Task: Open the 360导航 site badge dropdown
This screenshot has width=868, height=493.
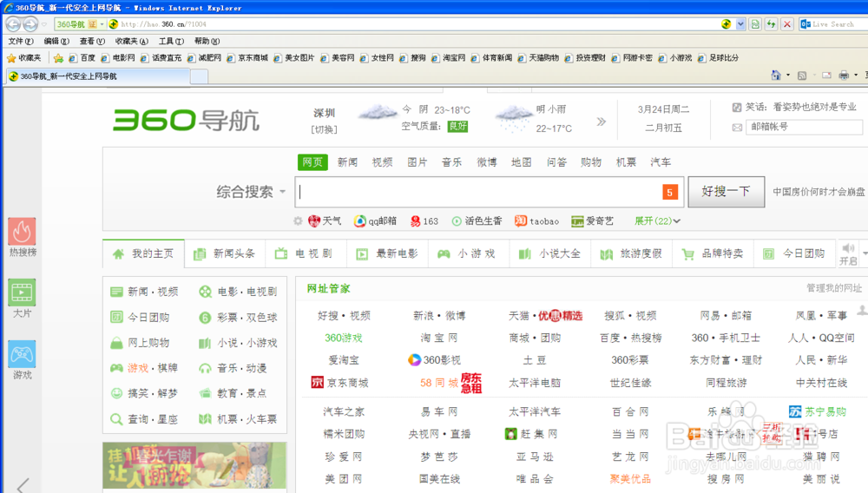Action: (x=102, y=24)
